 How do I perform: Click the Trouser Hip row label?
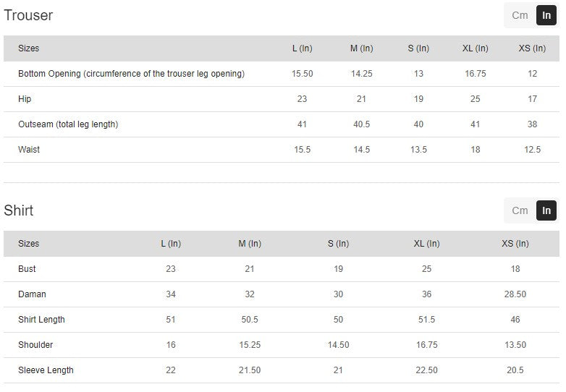[25, 99]
